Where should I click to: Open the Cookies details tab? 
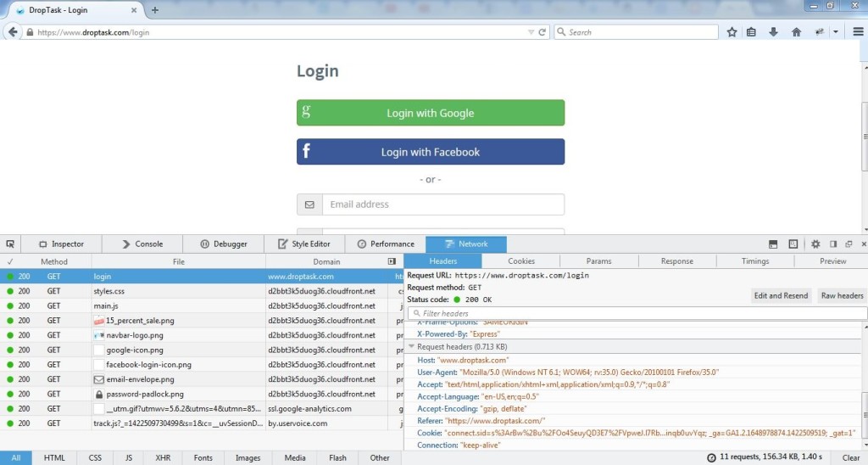tap(521, 261)
